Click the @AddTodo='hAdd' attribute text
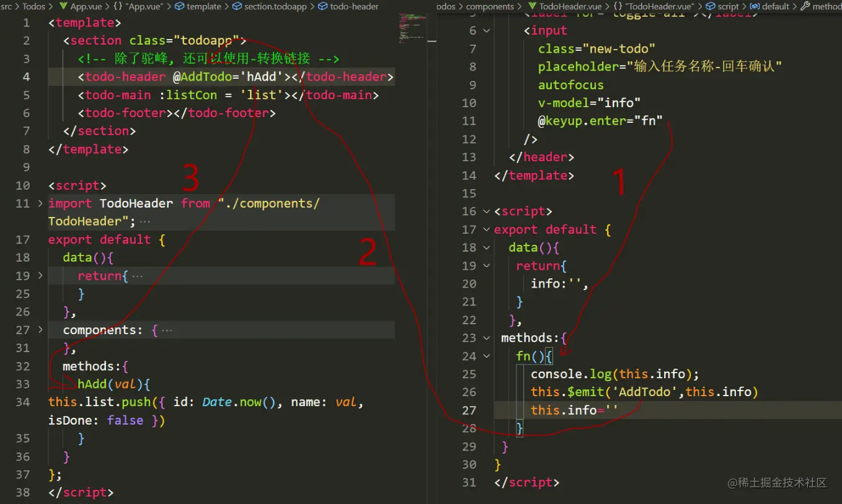 [228, 77]
